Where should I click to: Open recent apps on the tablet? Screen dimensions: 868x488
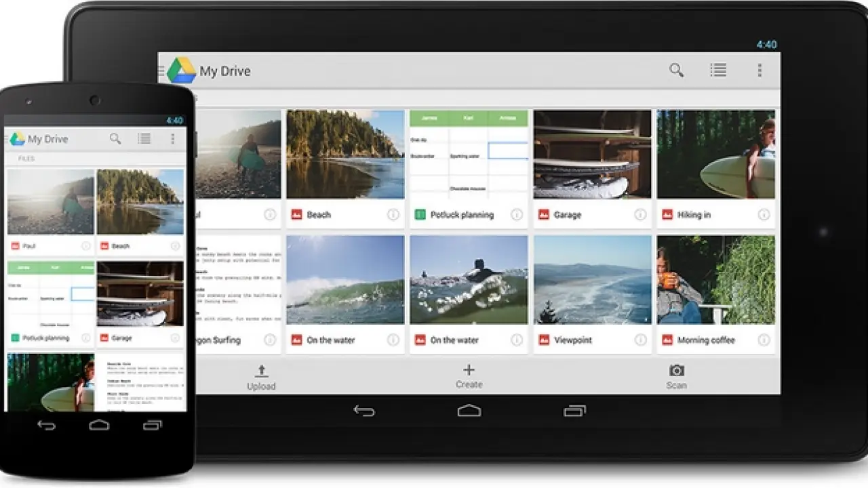pos(574,411)
